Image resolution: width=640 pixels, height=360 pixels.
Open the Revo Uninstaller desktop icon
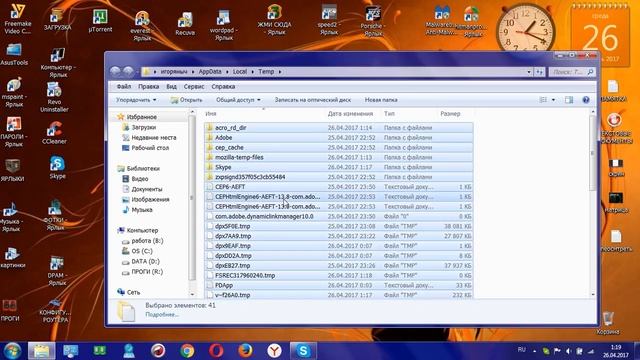(x=54, y=98)
